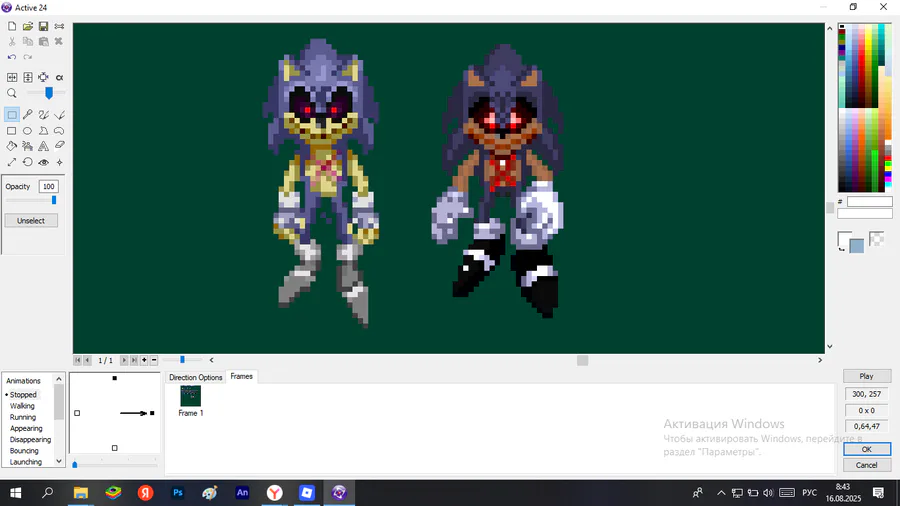
Task: Go to the previous frame button
Action: click(x=87, y=360)
